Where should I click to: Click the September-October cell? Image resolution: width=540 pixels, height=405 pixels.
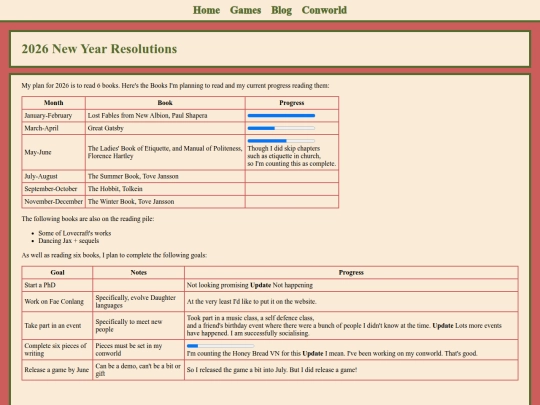[x=53, y=189]
